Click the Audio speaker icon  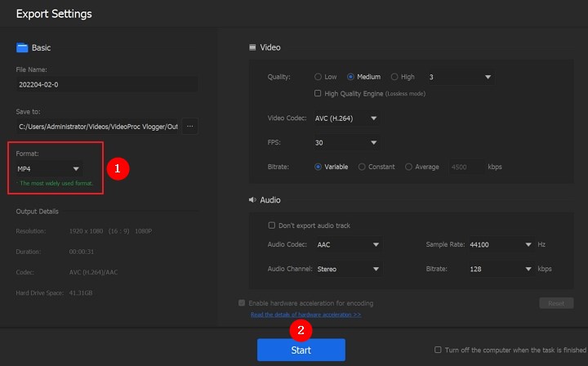pos(252,200)
